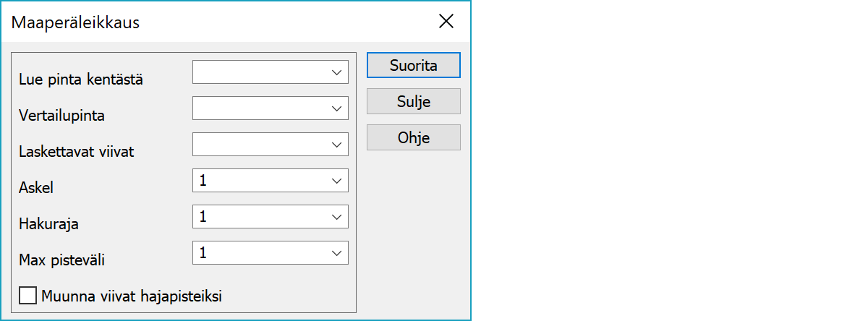Click the empty Laskettavat viivat field

258,145
